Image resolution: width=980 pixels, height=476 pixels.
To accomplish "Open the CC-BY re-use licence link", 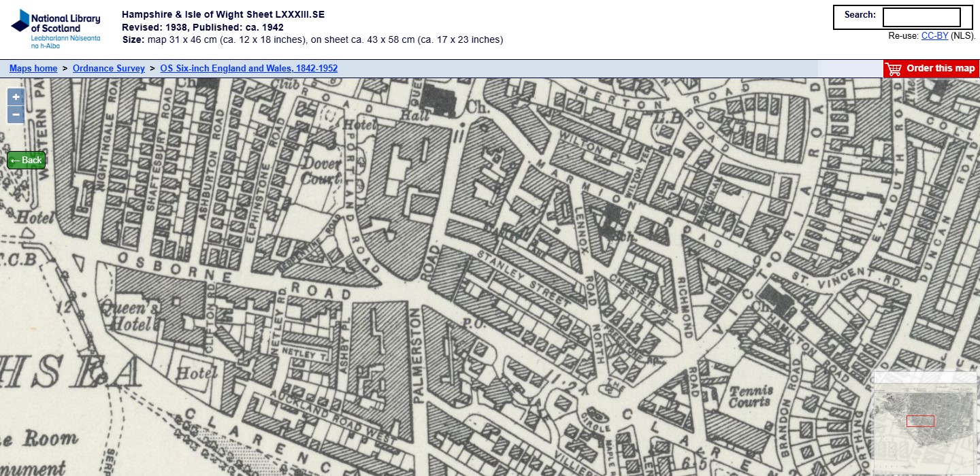I will tap(934, 36).
